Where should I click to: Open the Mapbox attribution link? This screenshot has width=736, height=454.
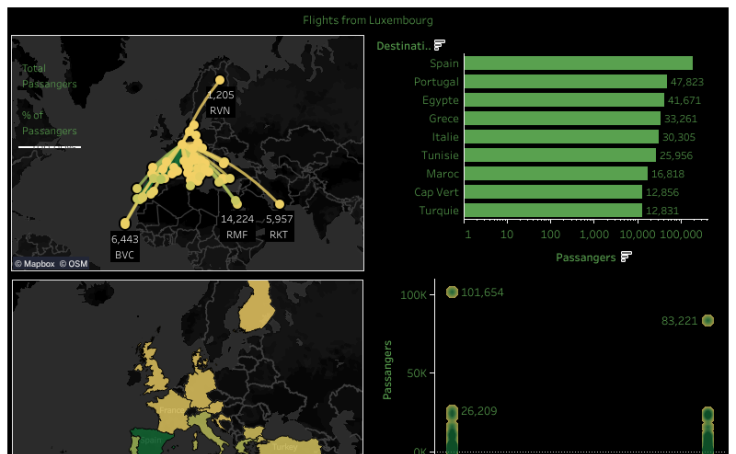34,264
